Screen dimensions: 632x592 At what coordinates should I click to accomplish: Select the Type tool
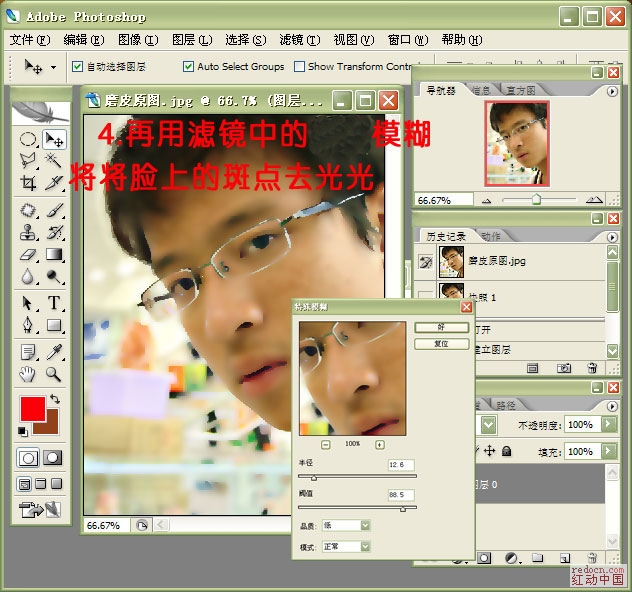pos(54,303)
